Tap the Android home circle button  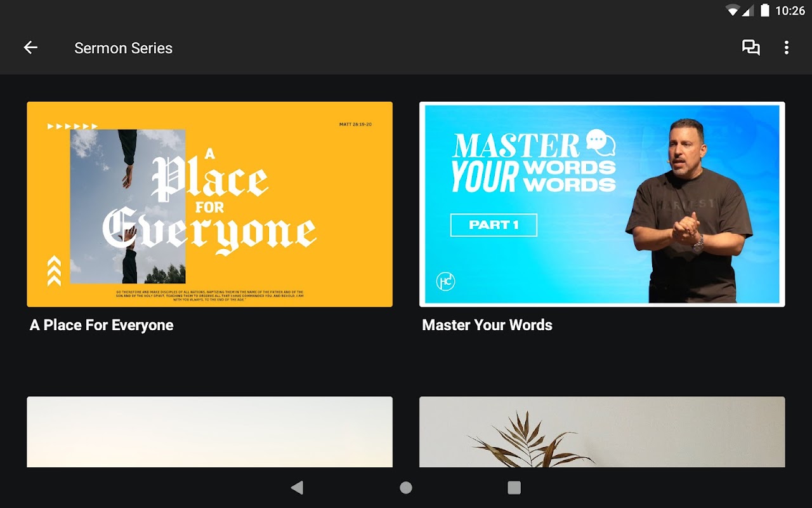click(x=406, y=487)
